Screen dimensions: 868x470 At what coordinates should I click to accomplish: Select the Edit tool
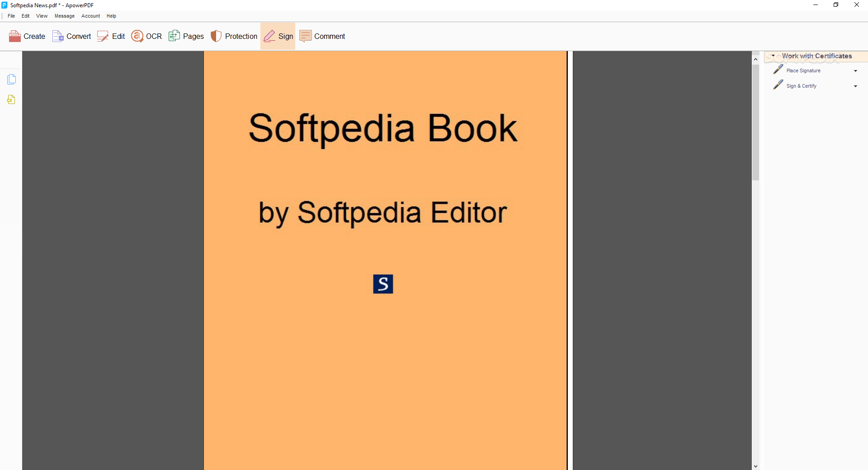111,36
